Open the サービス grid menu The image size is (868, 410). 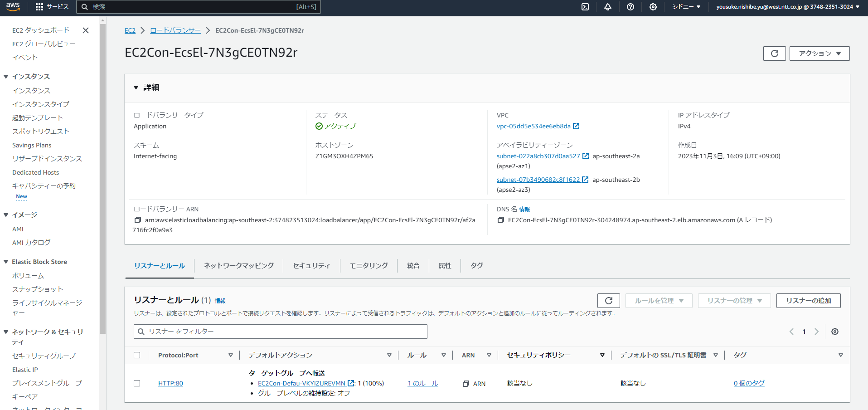coord(52,7)
